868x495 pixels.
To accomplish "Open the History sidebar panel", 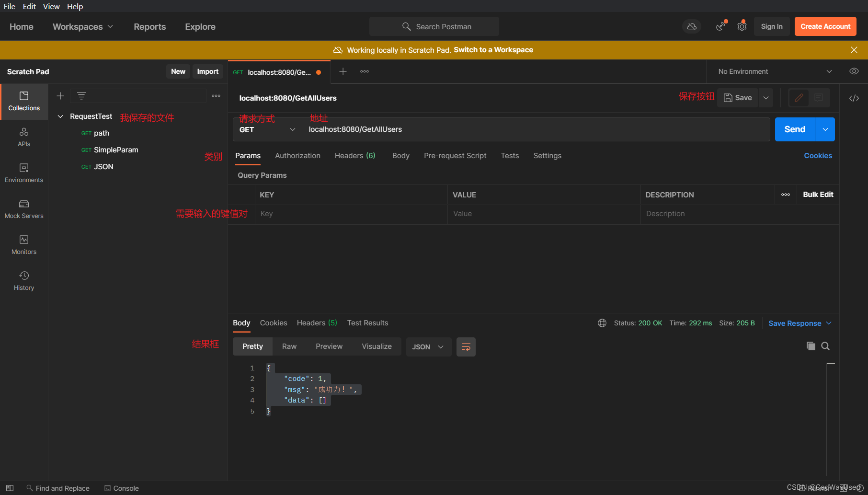I will pos(24,281).
